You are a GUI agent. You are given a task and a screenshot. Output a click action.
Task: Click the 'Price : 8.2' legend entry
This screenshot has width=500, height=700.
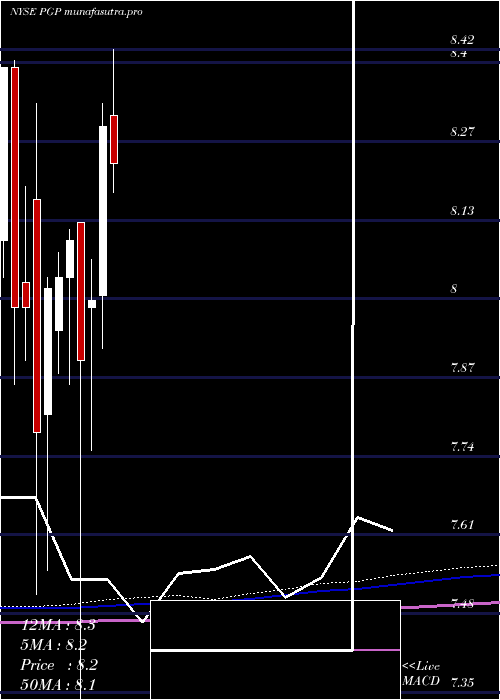pyautogui.click(x=59, y=665)
